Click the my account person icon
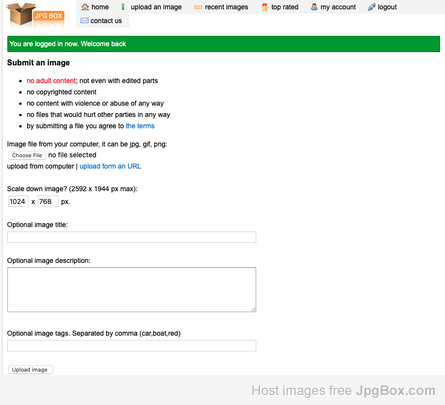 tap(314, 7)
